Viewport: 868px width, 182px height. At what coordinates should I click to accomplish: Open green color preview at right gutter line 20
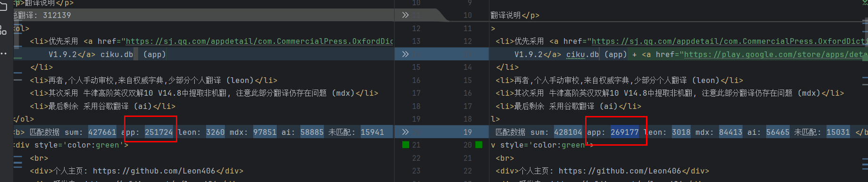pyautogui.click(x=479, y=145)
